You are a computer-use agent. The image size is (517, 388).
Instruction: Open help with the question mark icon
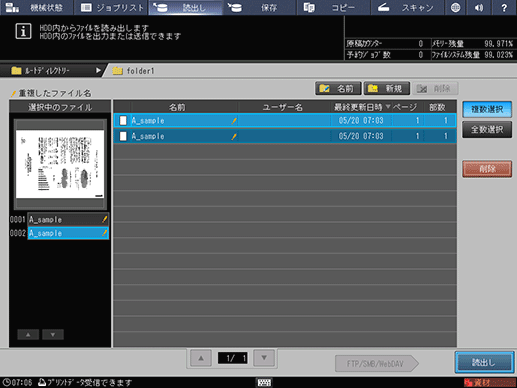(x=504, y=7)
